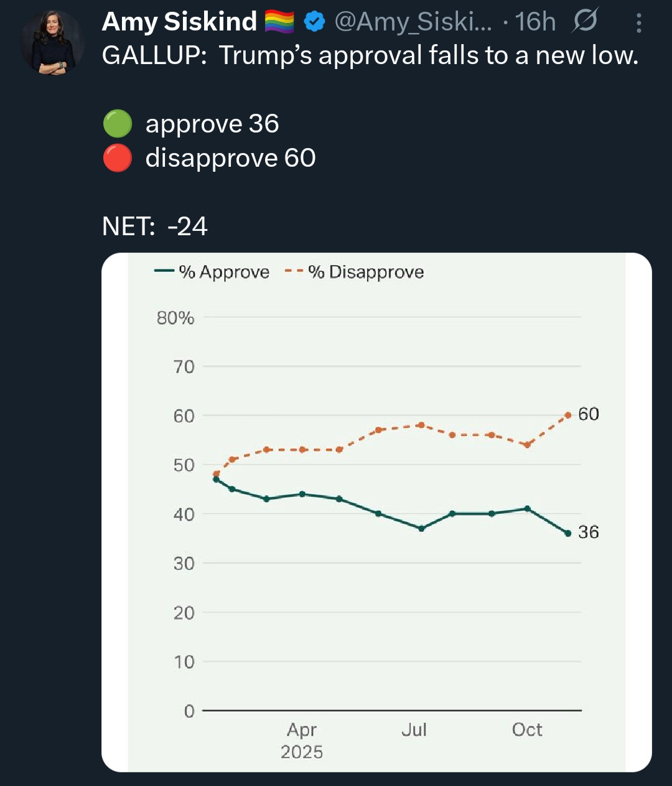Click the final disapprove data point labeled 60
Viewport: 672px width, 786px height.
point(567,415)
